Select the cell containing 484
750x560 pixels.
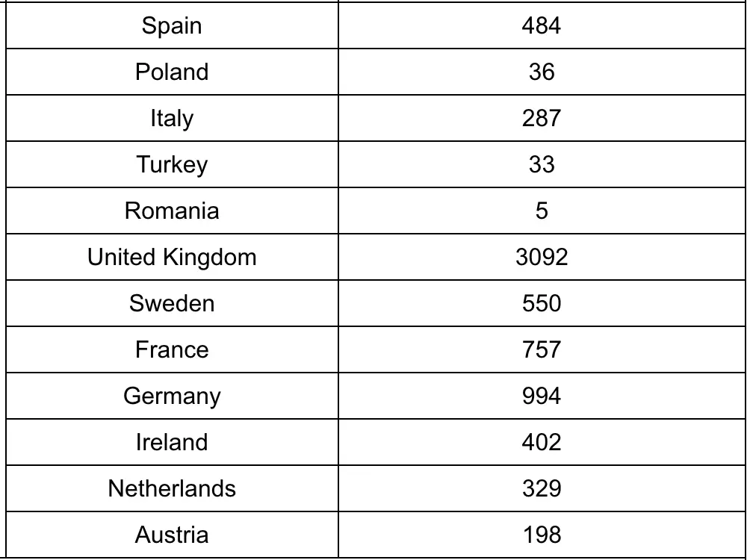coord(542,26)
